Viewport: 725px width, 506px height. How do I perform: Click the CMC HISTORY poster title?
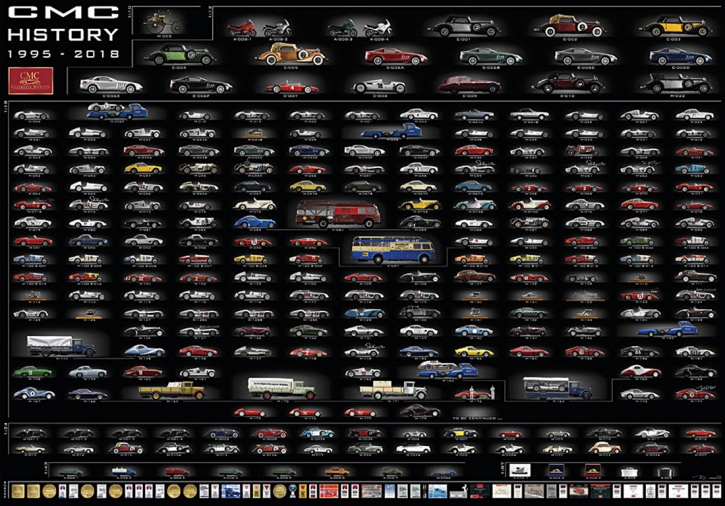tap(62, 26)
